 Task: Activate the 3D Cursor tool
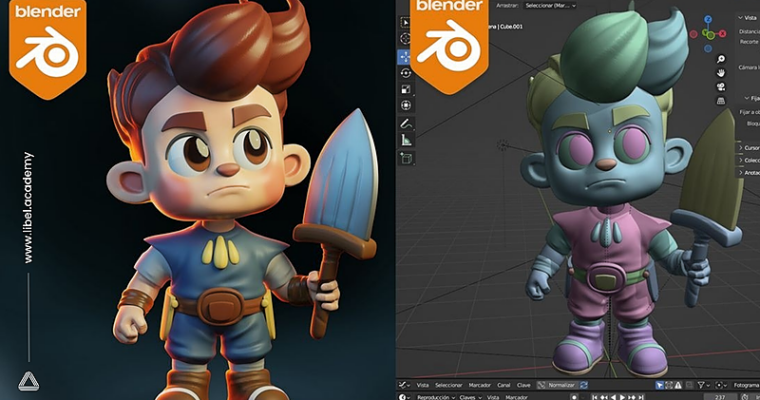click(x=406, y=38)
